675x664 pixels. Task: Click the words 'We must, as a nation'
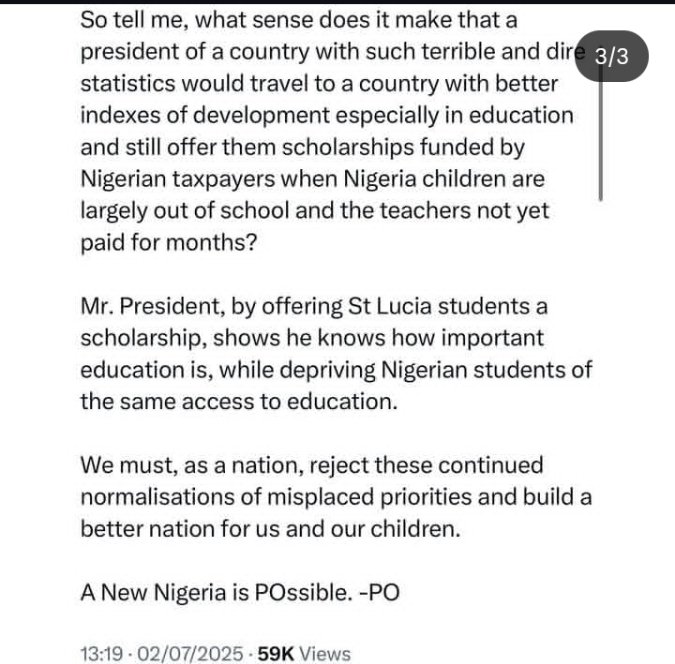point(178,466)
